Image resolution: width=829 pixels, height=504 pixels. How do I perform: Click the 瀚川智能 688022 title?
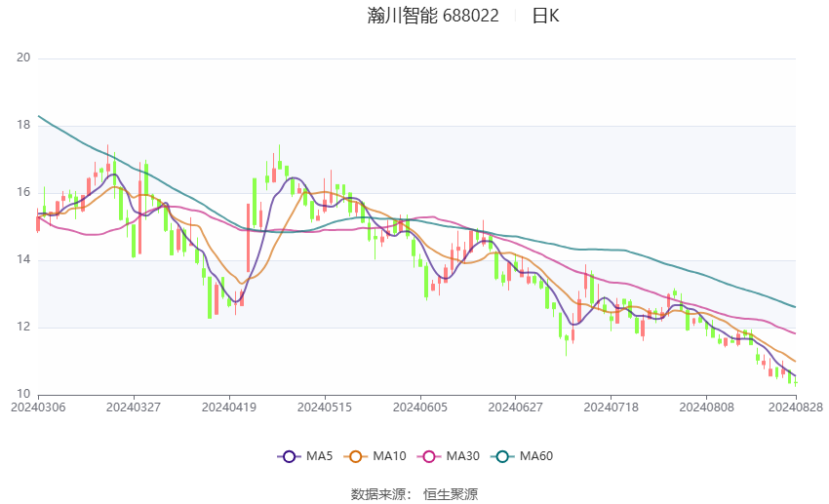[433, 16]
